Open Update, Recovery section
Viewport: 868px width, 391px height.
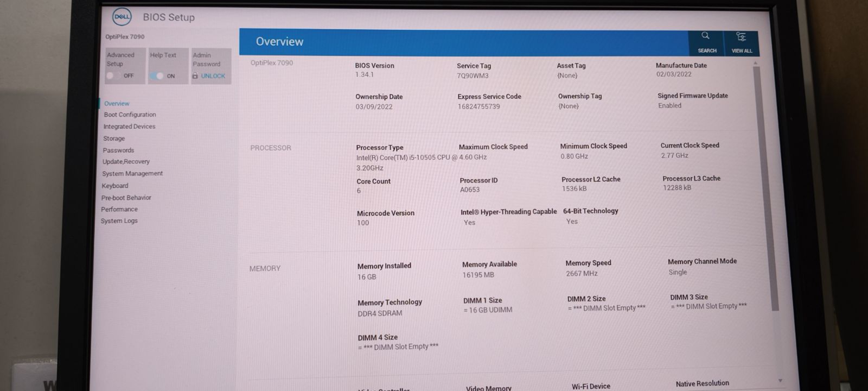126,162
